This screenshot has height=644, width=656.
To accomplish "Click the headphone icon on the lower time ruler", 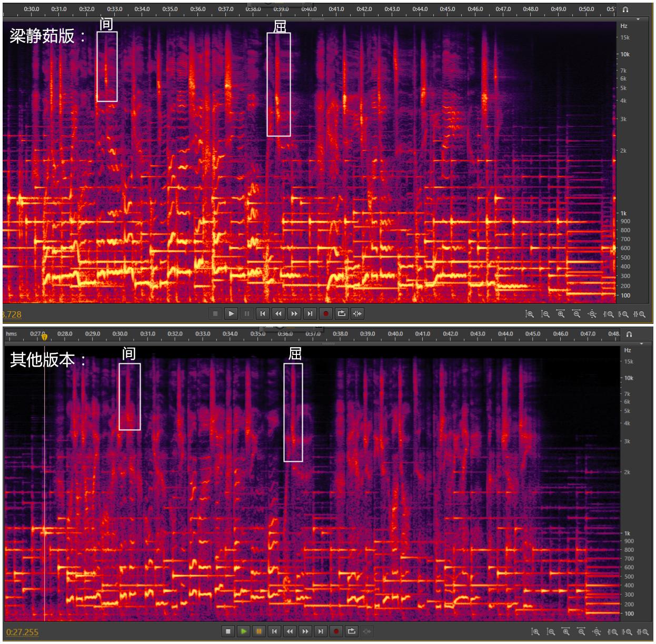I will pyautogui.click(x=629, y=334).
